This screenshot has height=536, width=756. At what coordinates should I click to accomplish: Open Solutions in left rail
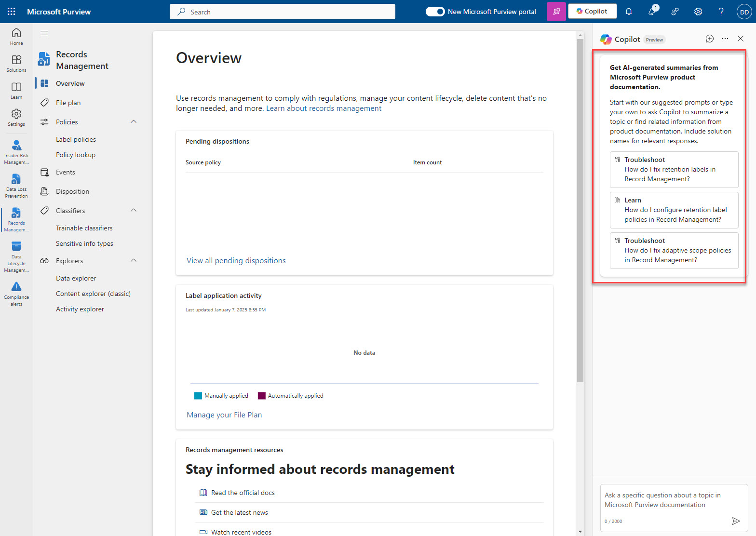[16, 63]
